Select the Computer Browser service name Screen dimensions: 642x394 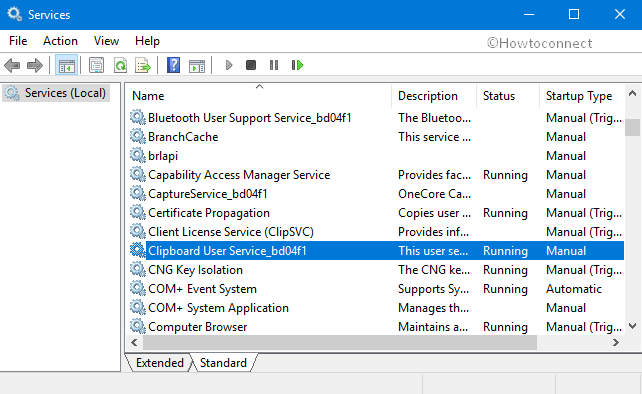click(198, 327)
